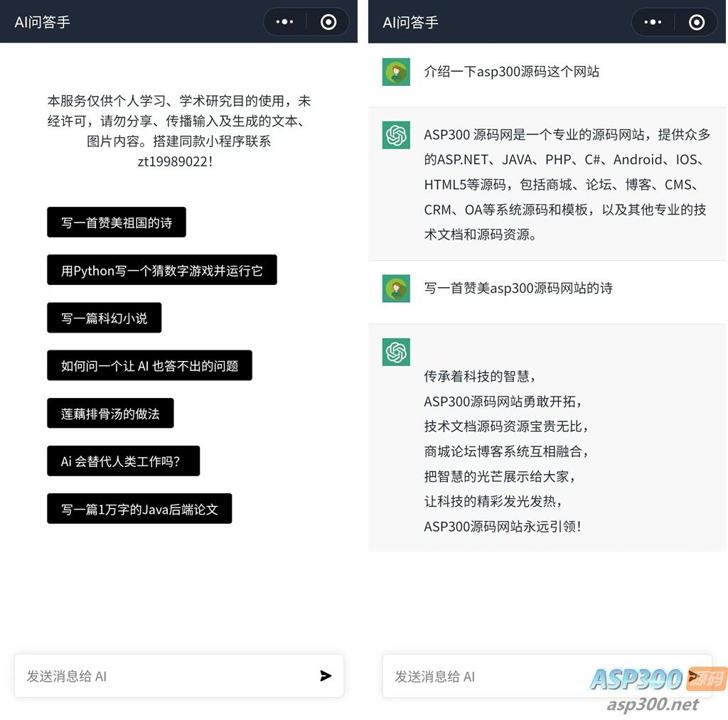Click the answer line starting ASP300 源码网是一个专业
This screenshot has height=720, width=728.
coord(567,134)
